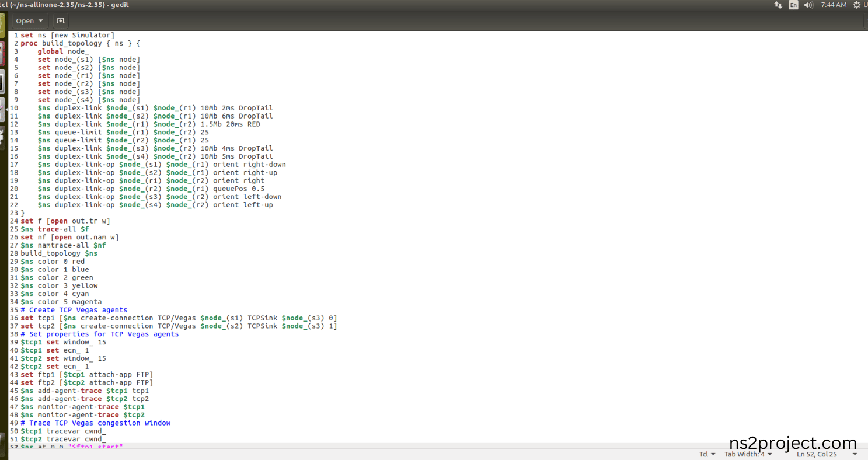The image size is (868, 460).
Task: Click 'queuePos 0.5' on line 20
Action: 239,189
